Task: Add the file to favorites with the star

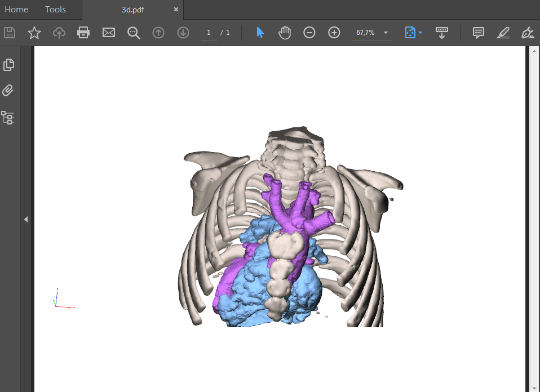Action: click(x=34, y=32)
